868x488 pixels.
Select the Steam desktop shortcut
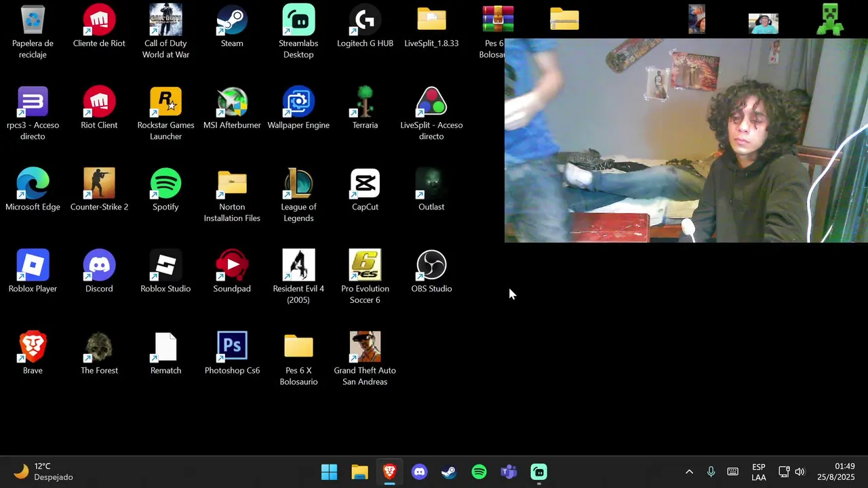tap(232, 26)
